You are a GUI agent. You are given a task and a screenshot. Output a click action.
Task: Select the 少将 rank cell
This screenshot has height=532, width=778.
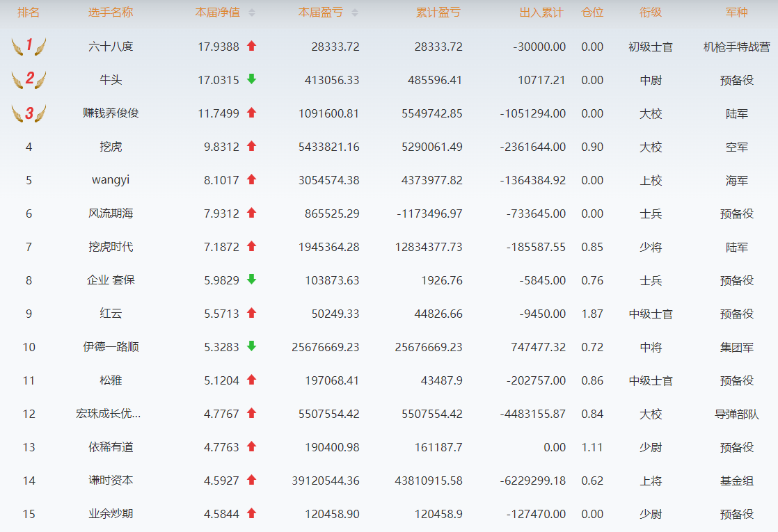[x=651, y=247]
